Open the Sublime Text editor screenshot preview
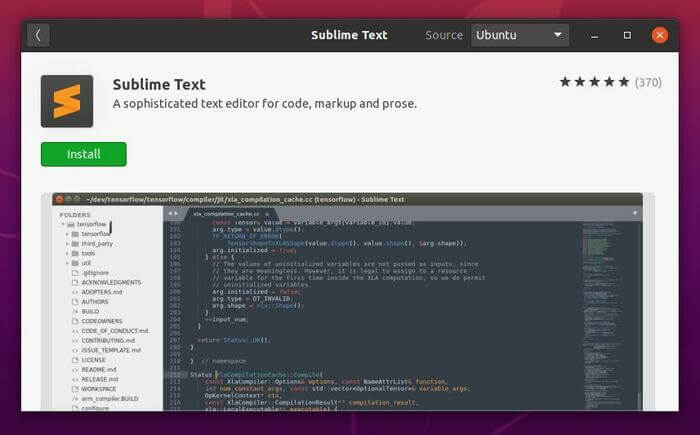The image size is (700, 435). 347,302
